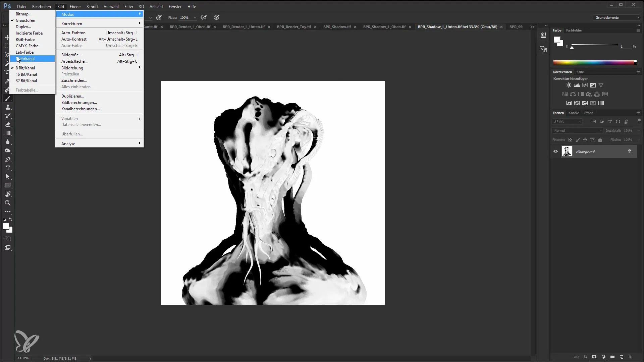Select Modus from Bild menu
644x362 pixels.
[x=68, y=14]
